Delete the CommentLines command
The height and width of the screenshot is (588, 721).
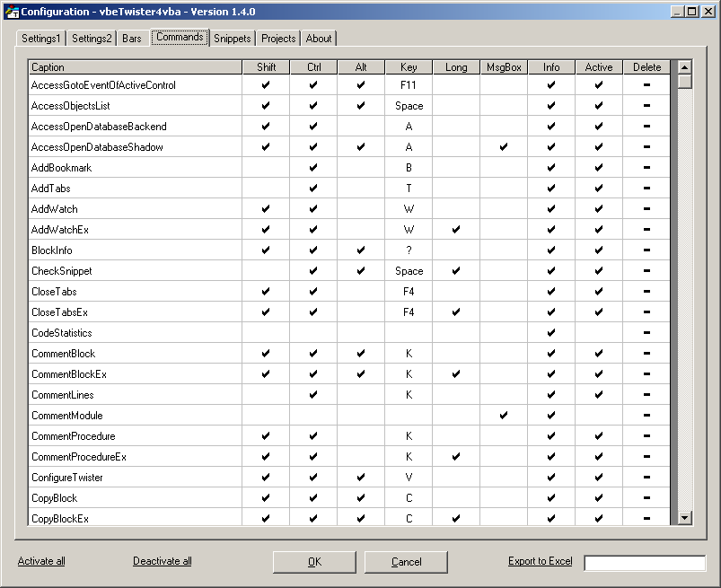coord(646,394)
